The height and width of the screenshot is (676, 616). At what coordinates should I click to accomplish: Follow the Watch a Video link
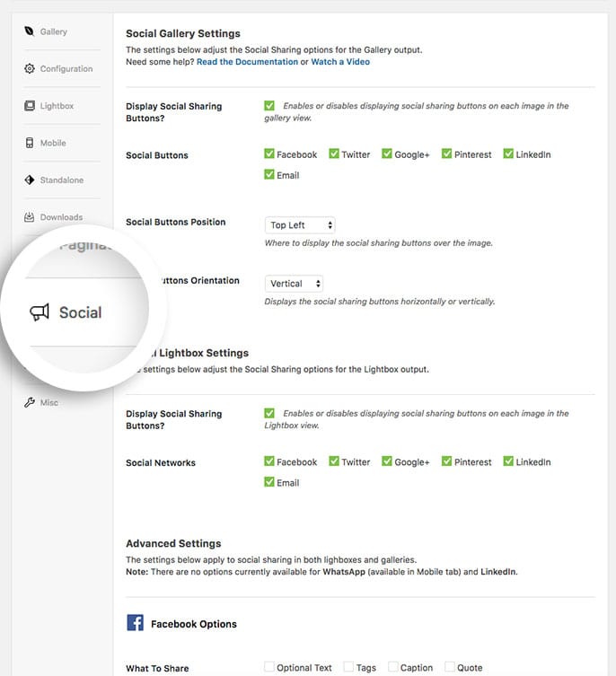click(x=340, y=62)
